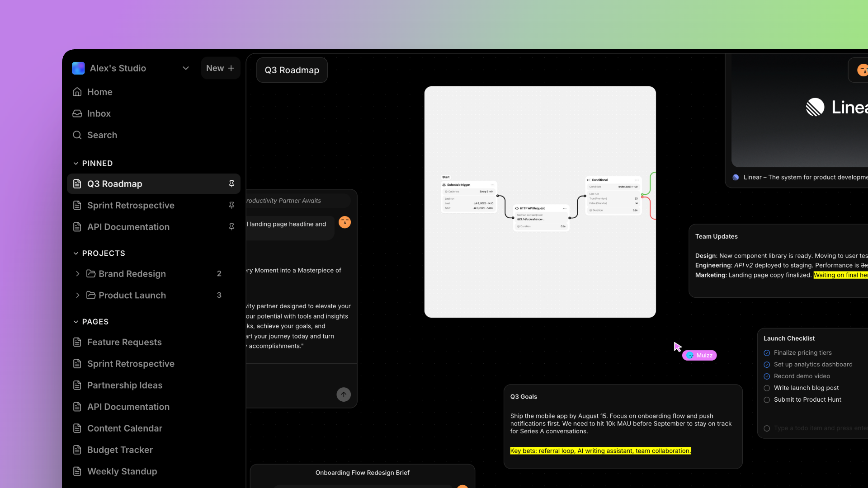The image size is (868, 488).
Task: Check off Submit to Product Hunt
Action: click(767, 400)
